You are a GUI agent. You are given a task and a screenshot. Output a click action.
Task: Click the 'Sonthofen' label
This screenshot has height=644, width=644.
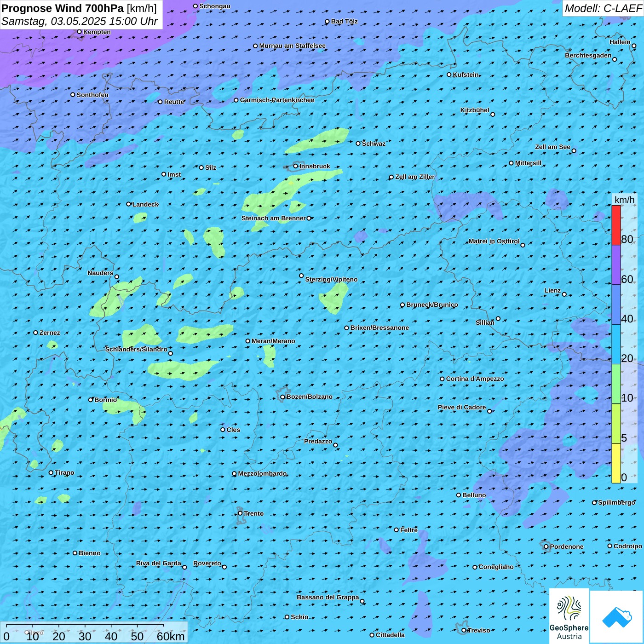point(92,95)
